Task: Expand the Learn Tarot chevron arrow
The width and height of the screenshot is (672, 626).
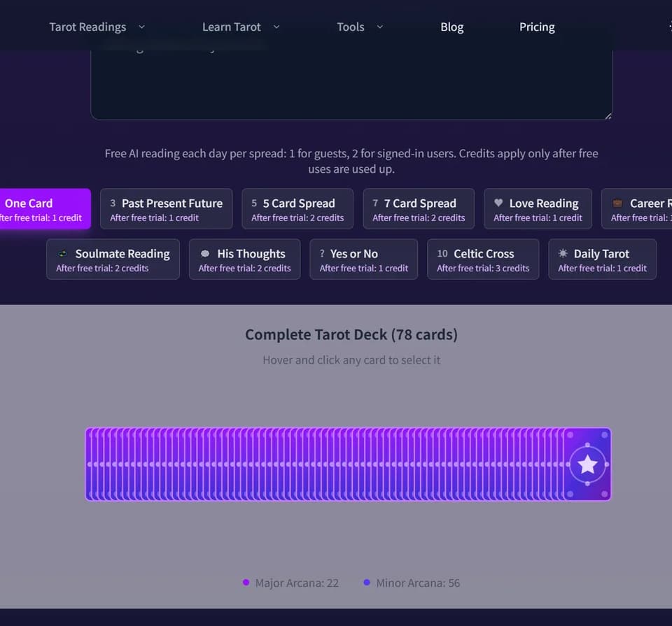Action: (276, 27)
